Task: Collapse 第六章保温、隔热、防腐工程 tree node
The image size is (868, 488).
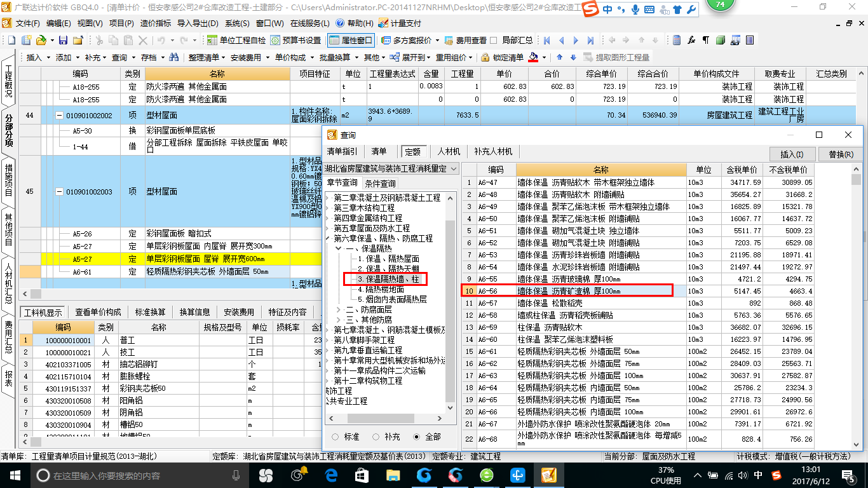Action: coord(329,238)
